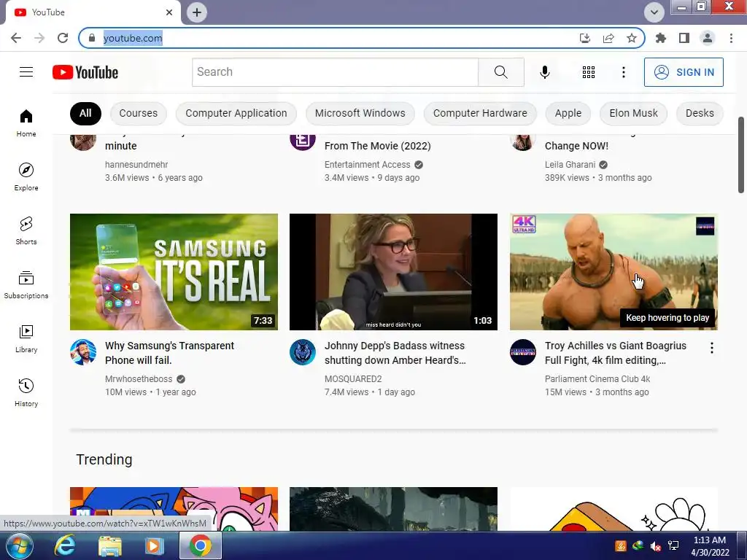
Task: Select Microsoft Windows filter chip
Action: point(360,113)
